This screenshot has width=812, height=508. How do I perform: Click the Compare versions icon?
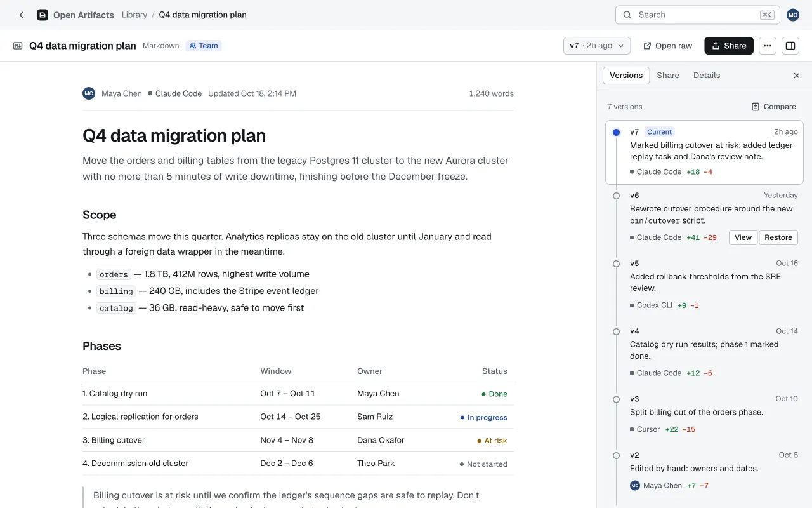click(756, 107)
